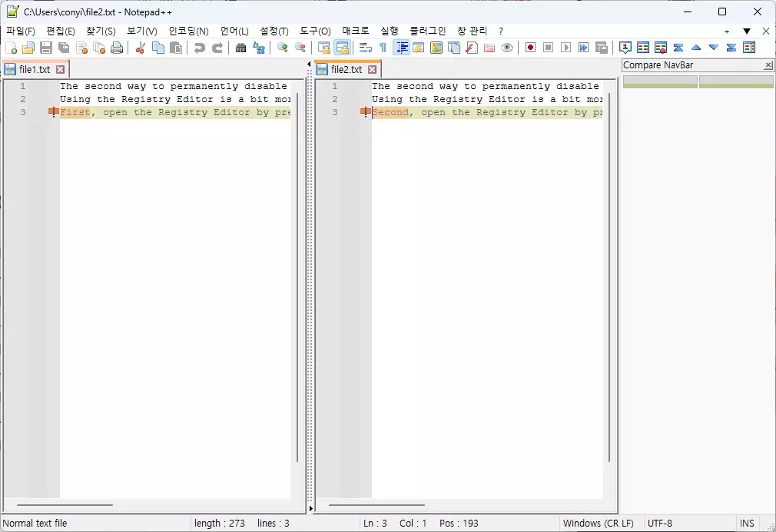This screenshot has height=532, width=776.
Task: Click the Compare files toolbar icon
Action: tap(643, 48)
